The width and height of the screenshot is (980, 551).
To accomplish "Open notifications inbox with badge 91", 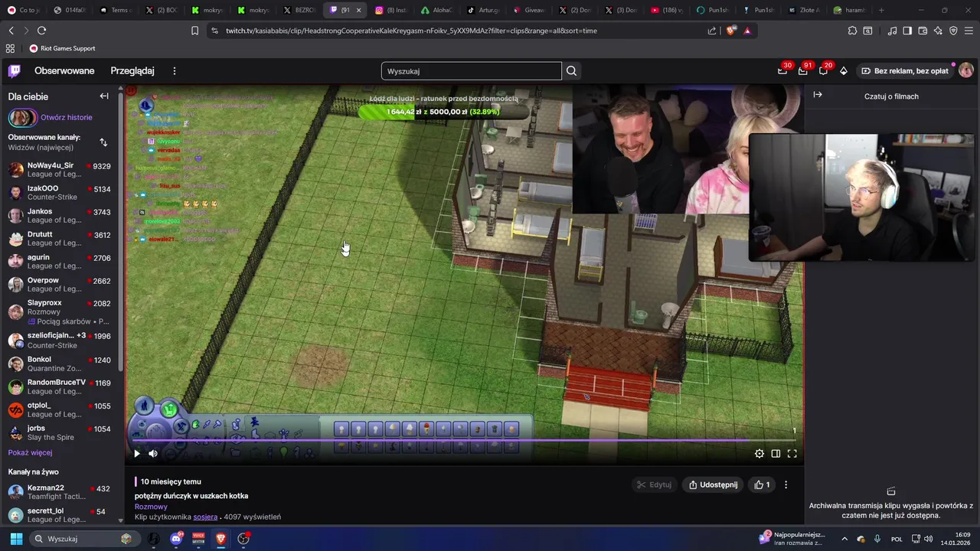I will (802, 71).
